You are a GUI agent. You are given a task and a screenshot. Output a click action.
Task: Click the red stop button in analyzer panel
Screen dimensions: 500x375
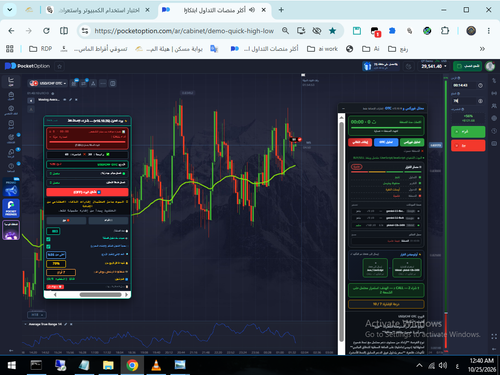(360, 142)
